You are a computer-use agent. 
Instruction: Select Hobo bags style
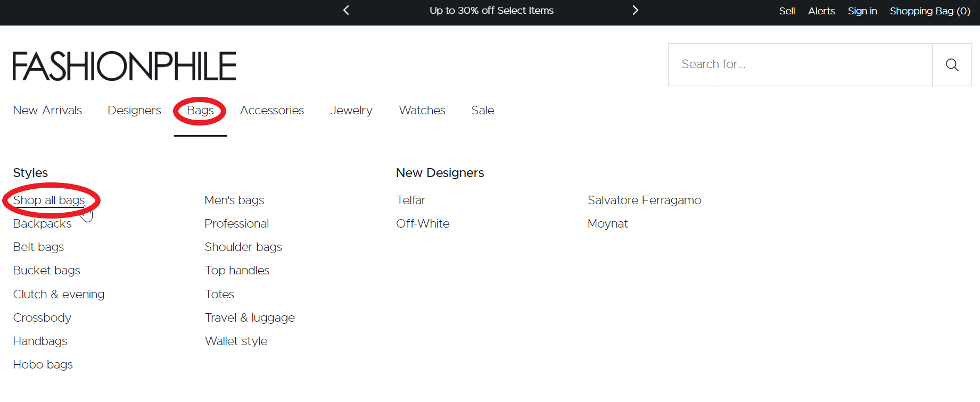(x=43, y=364)
